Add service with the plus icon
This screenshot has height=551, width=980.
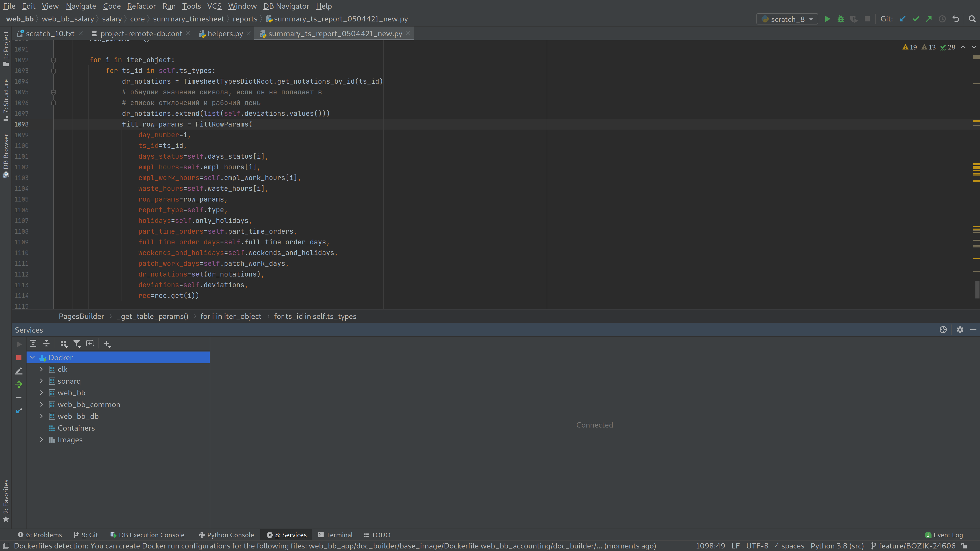click(x=107, y=344)
